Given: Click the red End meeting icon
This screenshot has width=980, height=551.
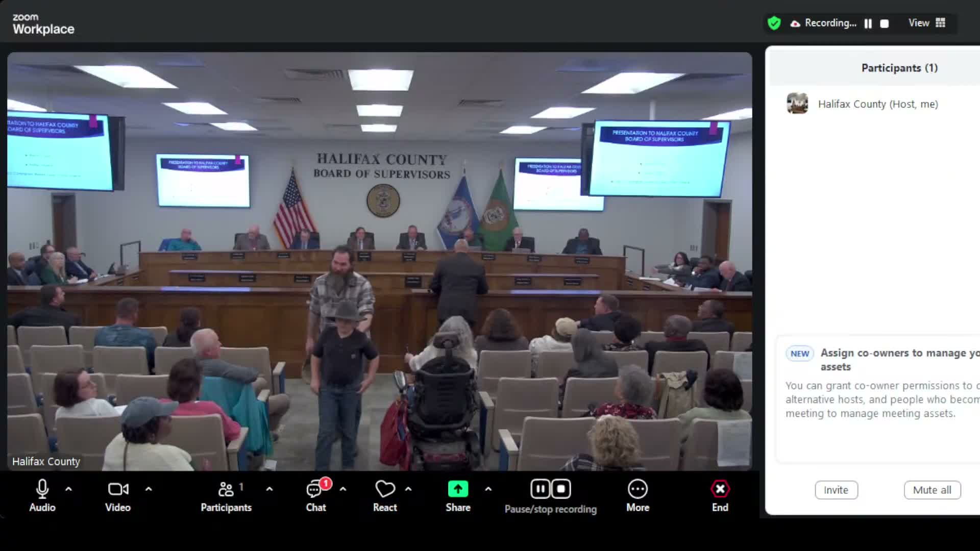Looking at the screenshot, I should click(x=720, y=489).
